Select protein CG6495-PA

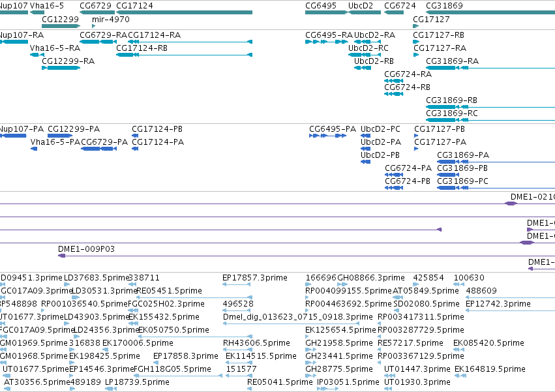click(x=328, y=136)
